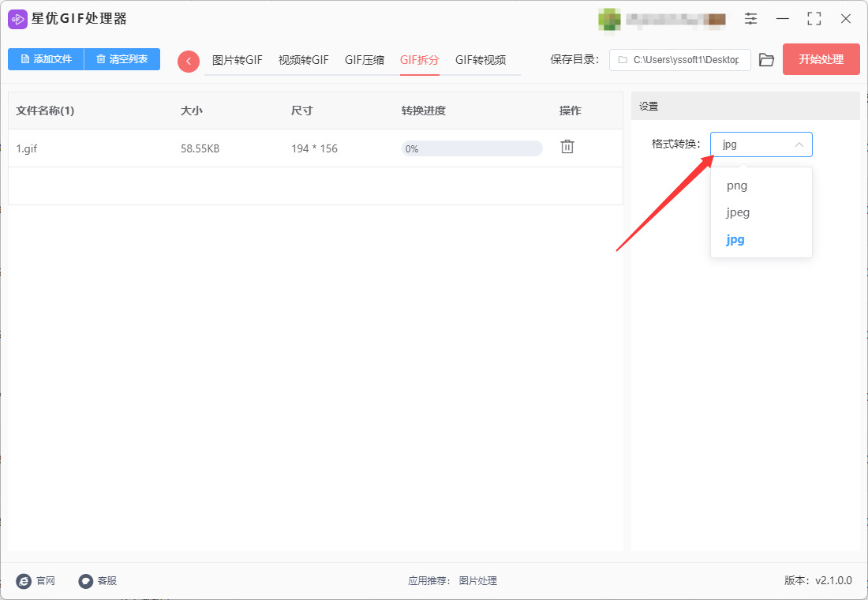Open the settings sliders icon in title bar
868x600 pixels.
pos(750,19)
